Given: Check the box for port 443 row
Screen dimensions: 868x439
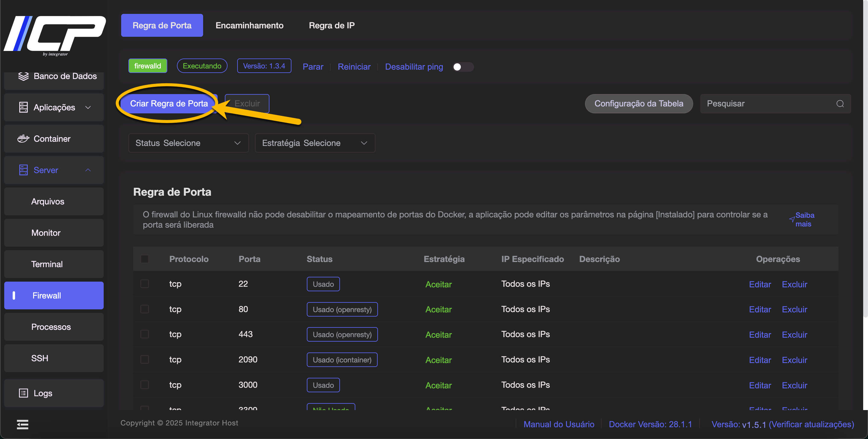Looking at the screenshot, I should (145, 334).
